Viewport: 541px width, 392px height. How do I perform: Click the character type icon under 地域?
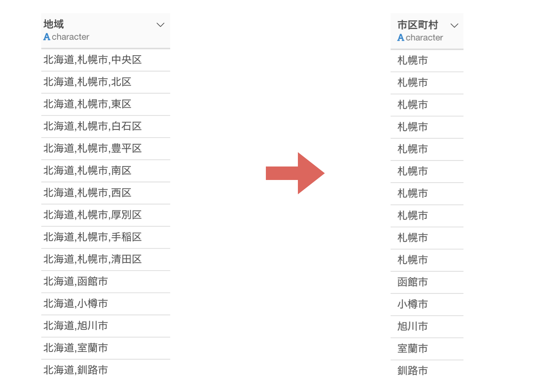tap(47, 37)
